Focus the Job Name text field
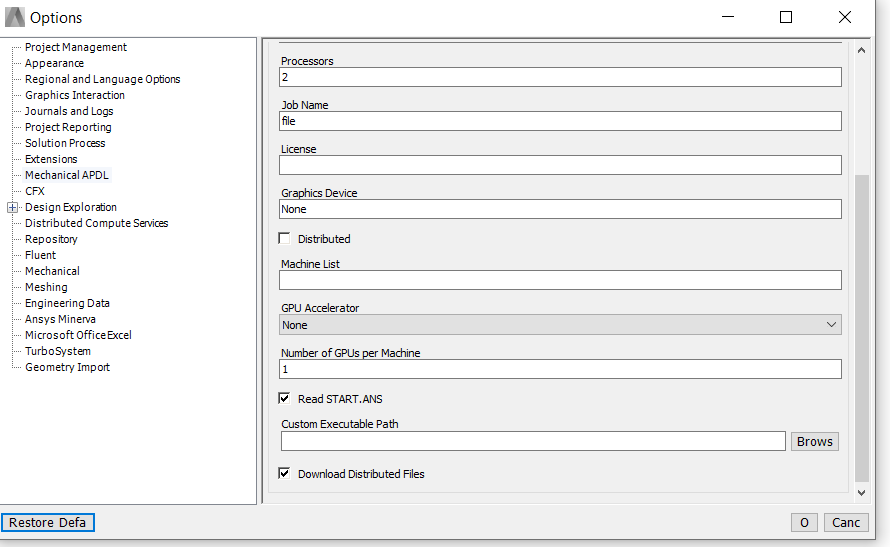 (560, 121)
